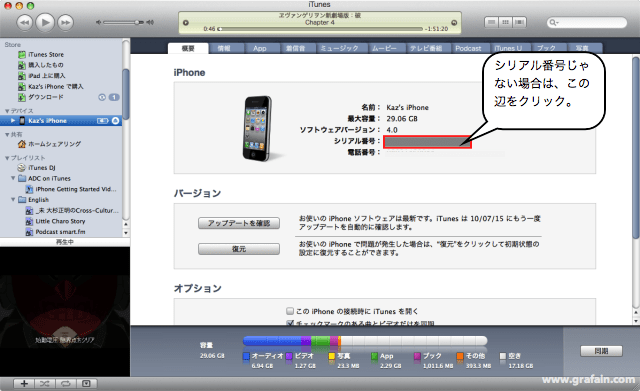The width and height of the screenshot is (640, 391).
Task: Enable open iTunes when iPhone connects checkbox
Action: (290, 311)
